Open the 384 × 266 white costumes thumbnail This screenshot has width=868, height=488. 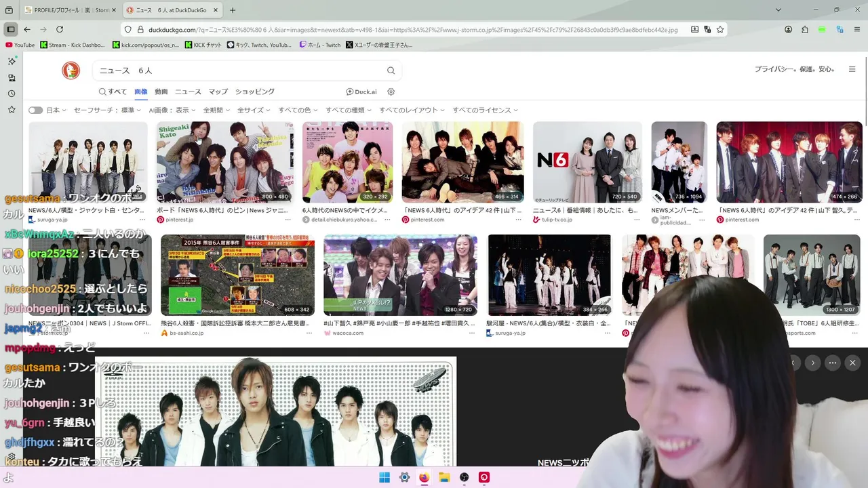point(550,275)
